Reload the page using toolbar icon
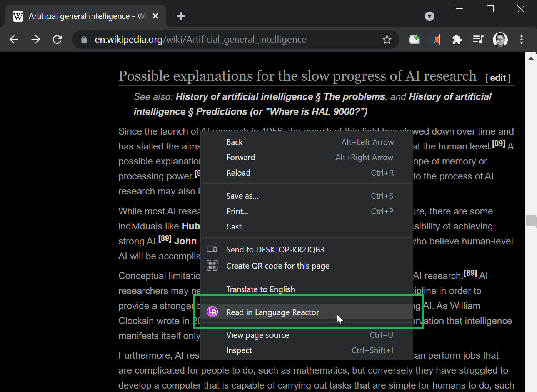 (x=57, y=40)
